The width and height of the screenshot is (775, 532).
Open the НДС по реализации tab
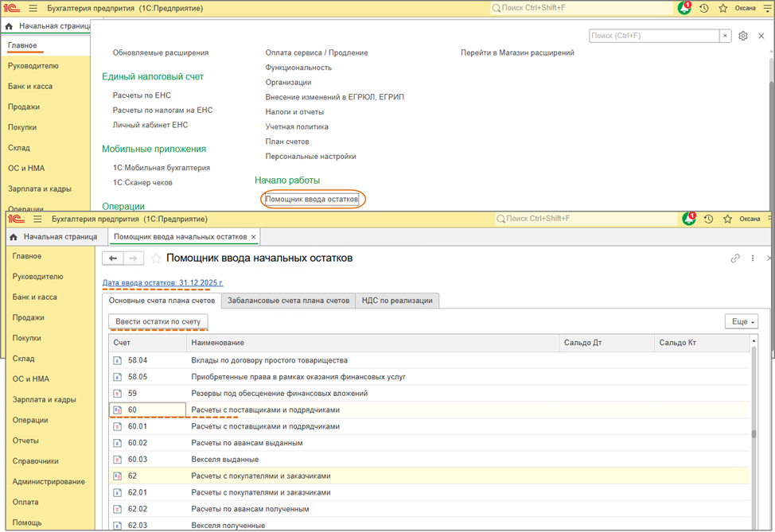397,301
